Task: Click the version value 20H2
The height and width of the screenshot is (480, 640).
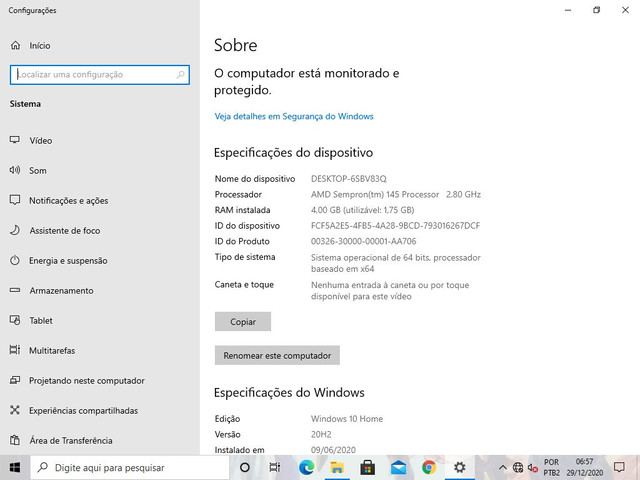Action: (321, 434)
